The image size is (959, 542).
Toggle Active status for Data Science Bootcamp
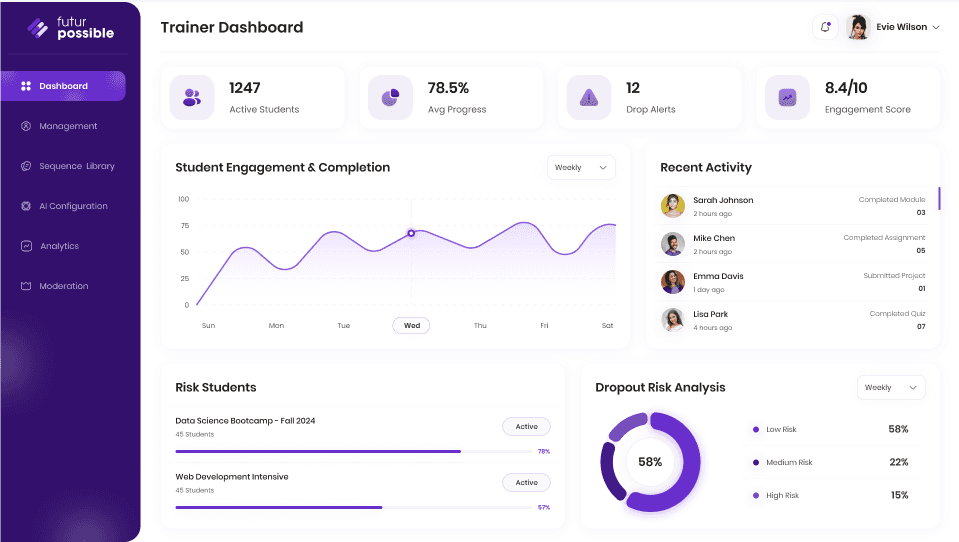pos(526,427)
